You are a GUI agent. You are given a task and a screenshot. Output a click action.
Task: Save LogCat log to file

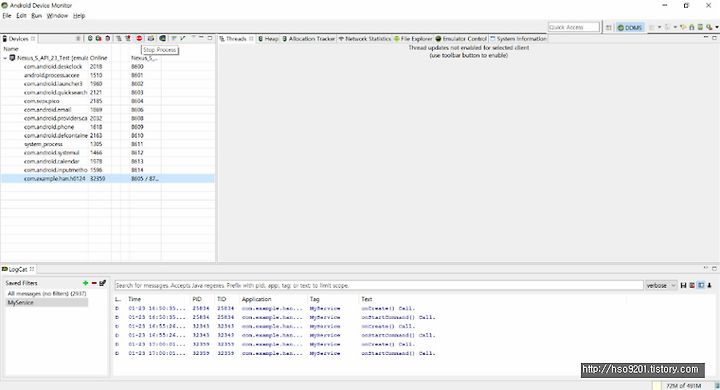[683, 285]
